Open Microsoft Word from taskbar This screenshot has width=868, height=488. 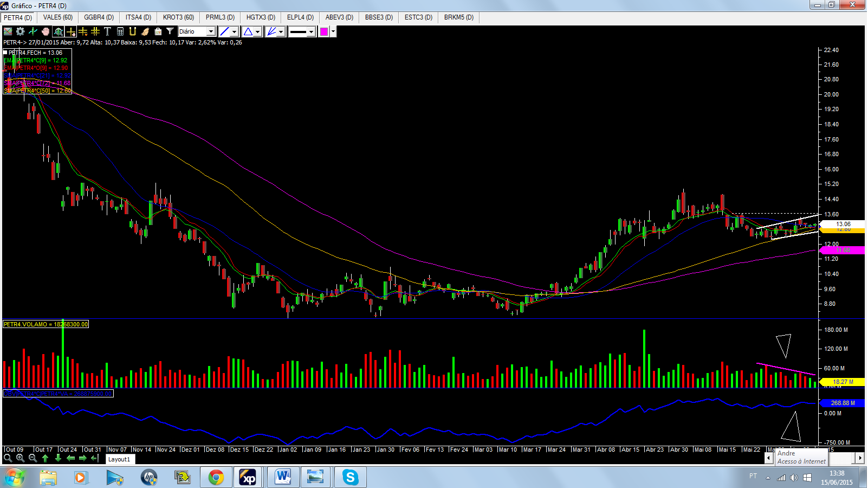[x=283, y=477]
